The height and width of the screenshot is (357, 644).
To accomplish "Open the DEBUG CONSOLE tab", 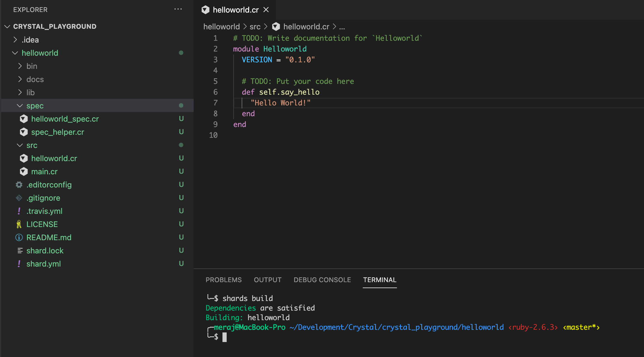I will (322, 280).
